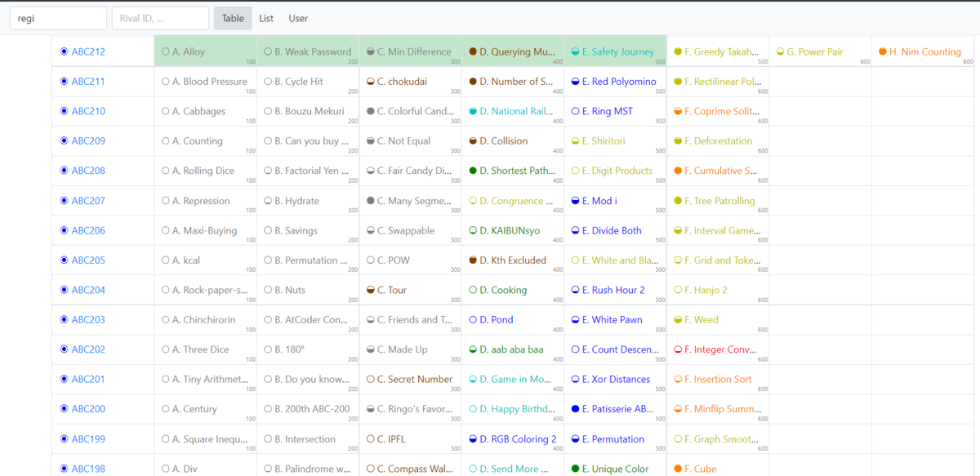Click the orange difficulty circle of F. Cube

[678, 469]
